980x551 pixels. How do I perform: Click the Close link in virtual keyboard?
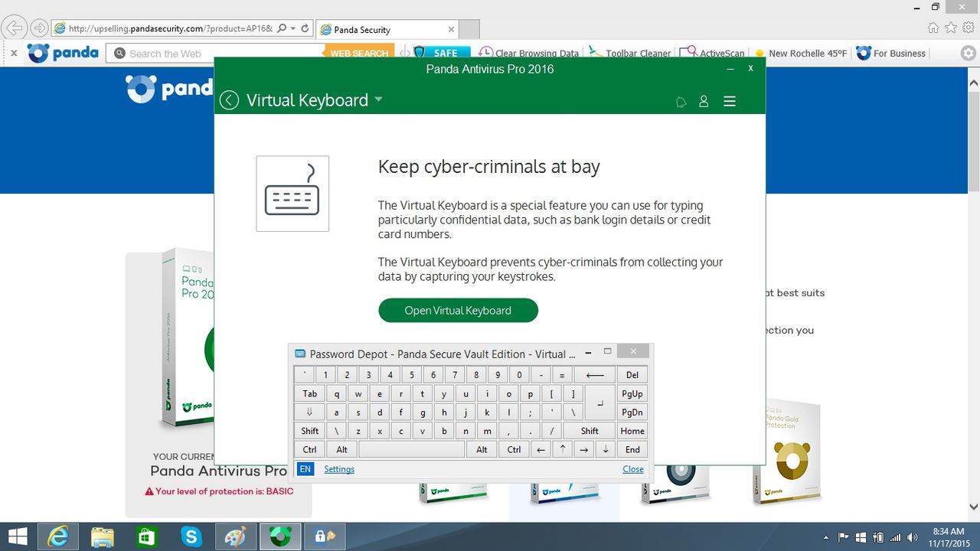tap(633, 469)
